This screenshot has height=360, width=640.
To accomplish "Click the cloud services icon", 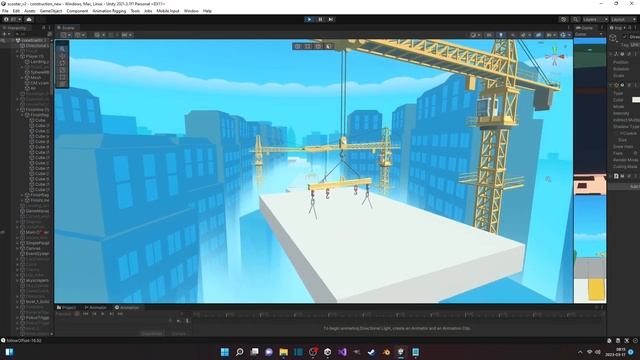I will (29, 19).
